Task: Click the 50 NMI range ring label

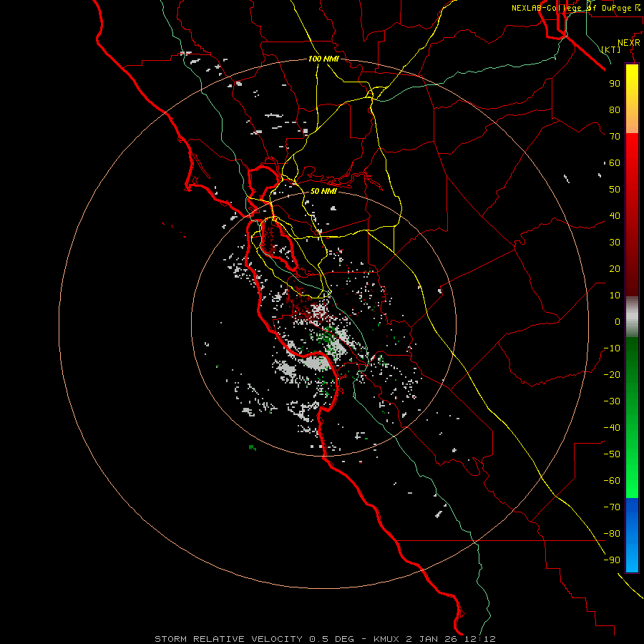Action: [x=323, y=191]
